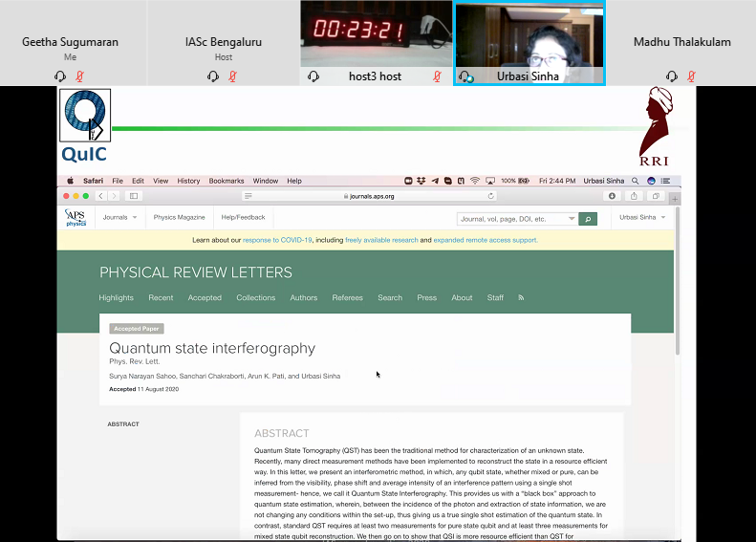Select the Collections tab
Image resolution: width=756 pixels, height=542 pixels.
tap(255, 298)
